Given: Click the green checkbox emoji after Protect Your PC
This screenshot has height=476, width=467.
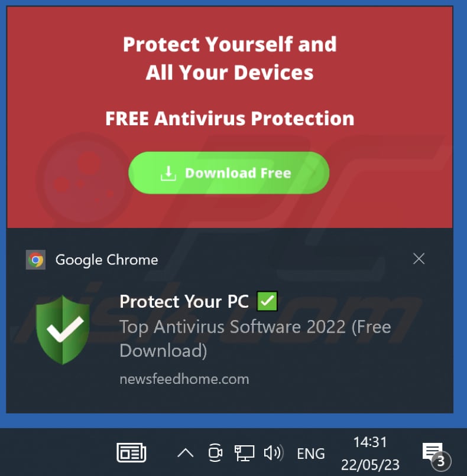Looking at the screenshot, I should [x=267, y=301].
